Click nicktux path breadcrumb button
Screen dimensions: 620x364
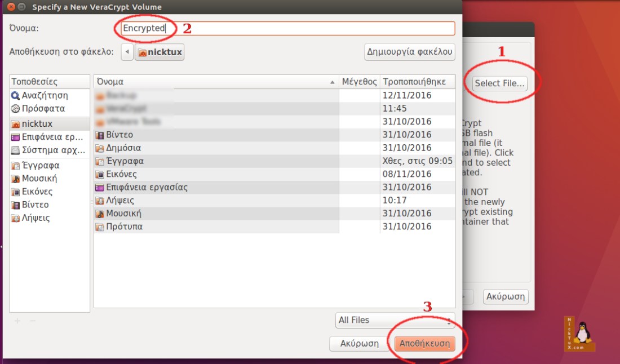coord(160,52)
